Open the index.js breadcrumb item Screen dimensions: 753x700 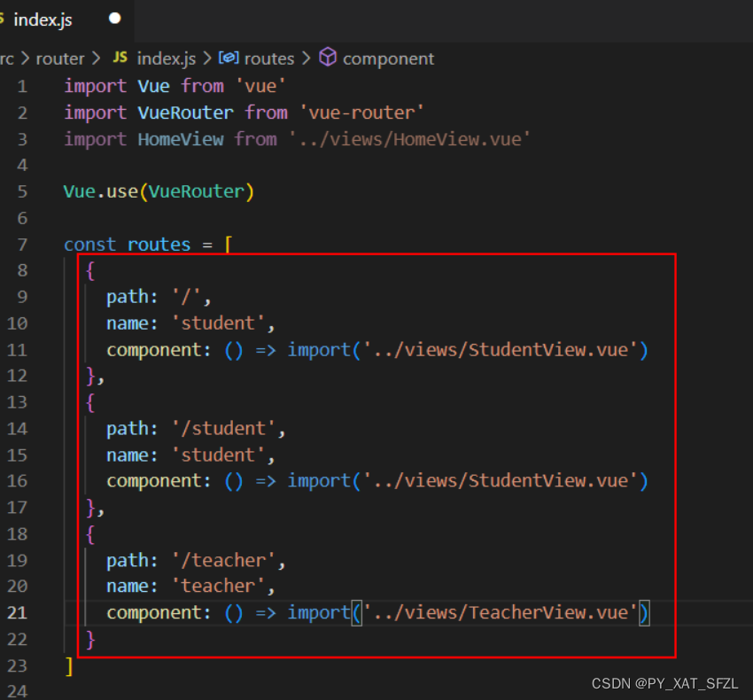167,58
